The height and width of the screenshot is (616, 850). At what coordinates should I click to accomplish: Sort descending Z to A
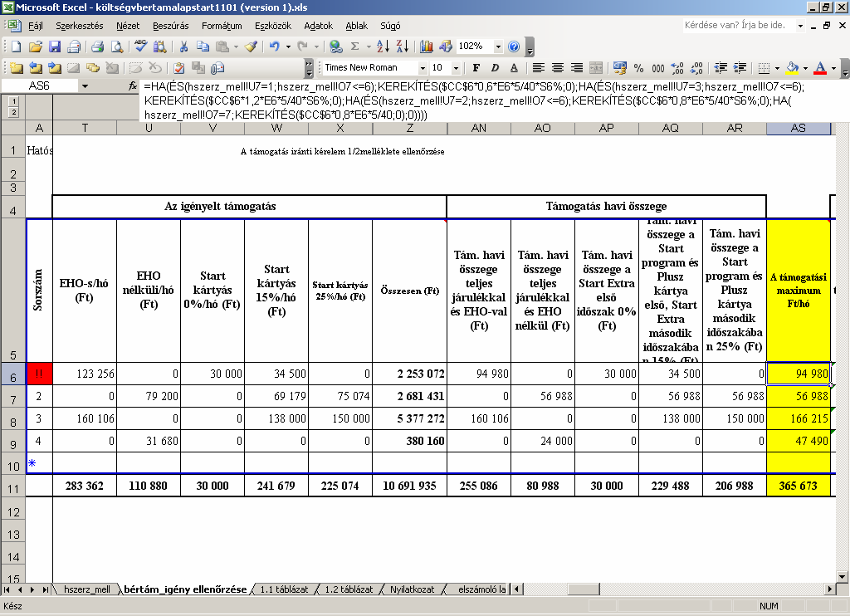pos(403,46)
